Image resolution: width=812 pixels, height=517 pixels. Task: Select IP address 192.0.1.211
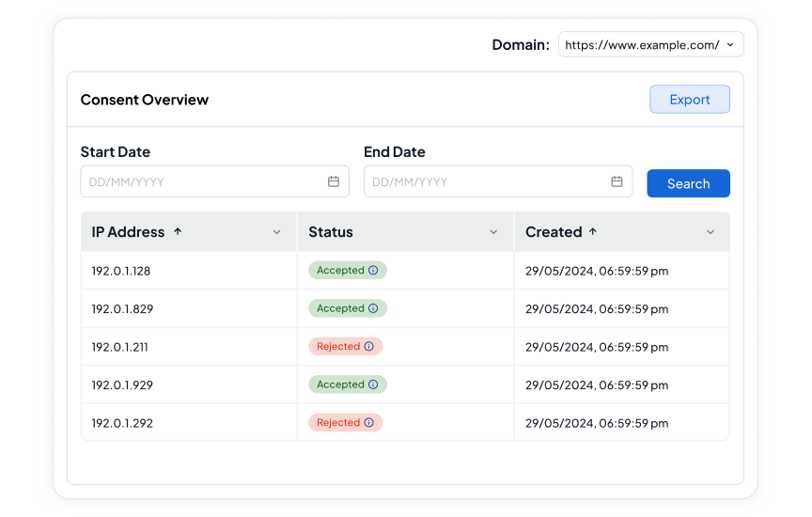120,347
